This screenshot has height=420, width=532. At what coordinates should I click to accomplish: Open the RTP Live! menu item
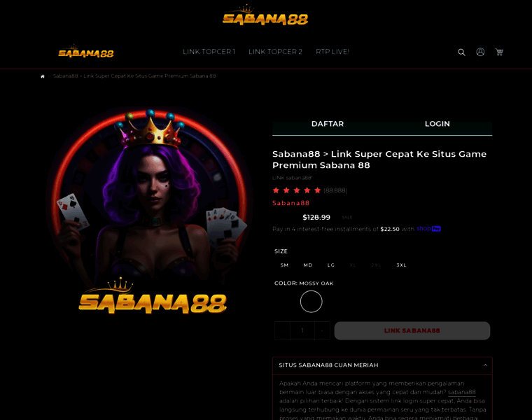click(332, 52)
